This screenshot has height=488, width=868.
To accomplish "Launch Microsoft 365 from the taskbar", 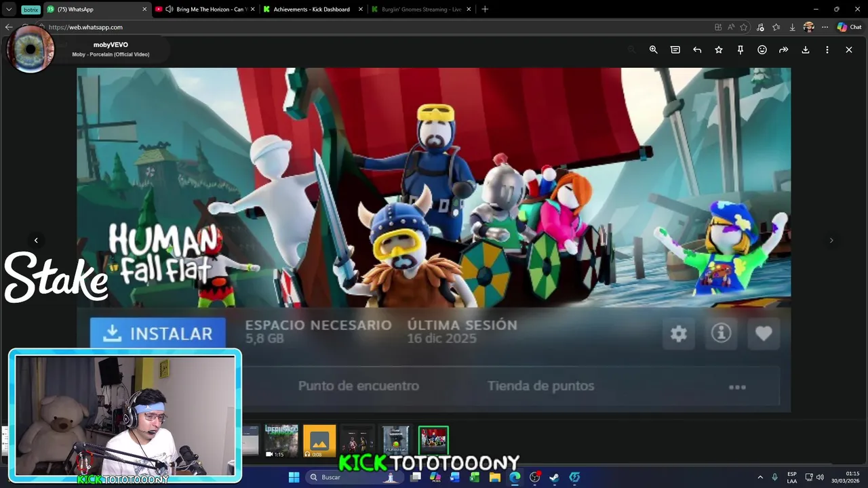I will click(x=435, y=477).
